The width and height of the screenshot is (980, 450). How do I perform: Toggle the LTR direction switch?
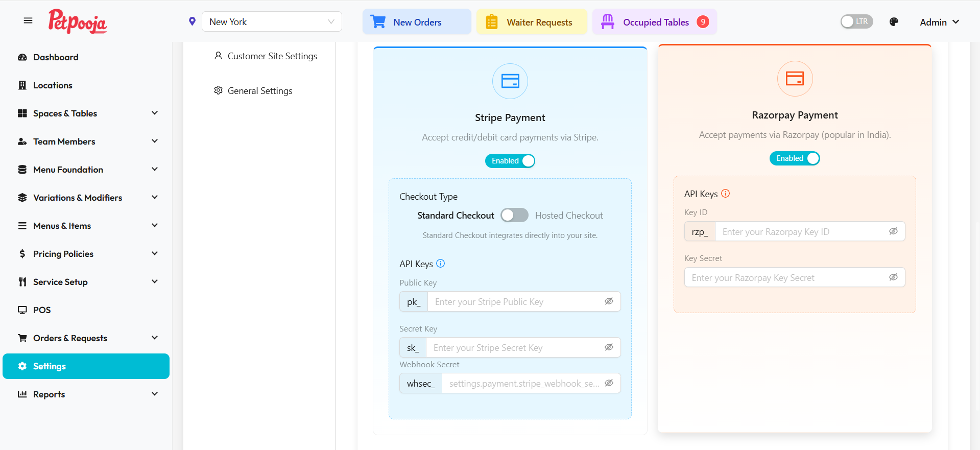pyautogui.click(x=857, y=21)
